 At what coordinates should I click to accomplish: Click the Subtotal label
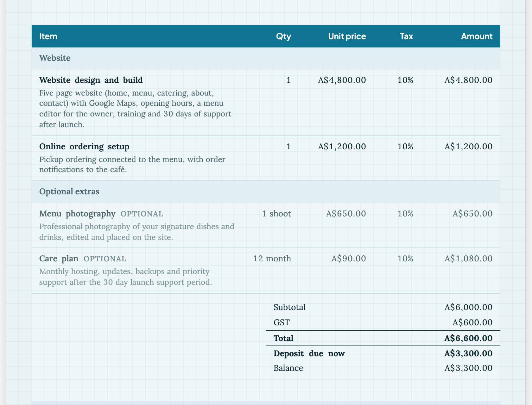289,307
